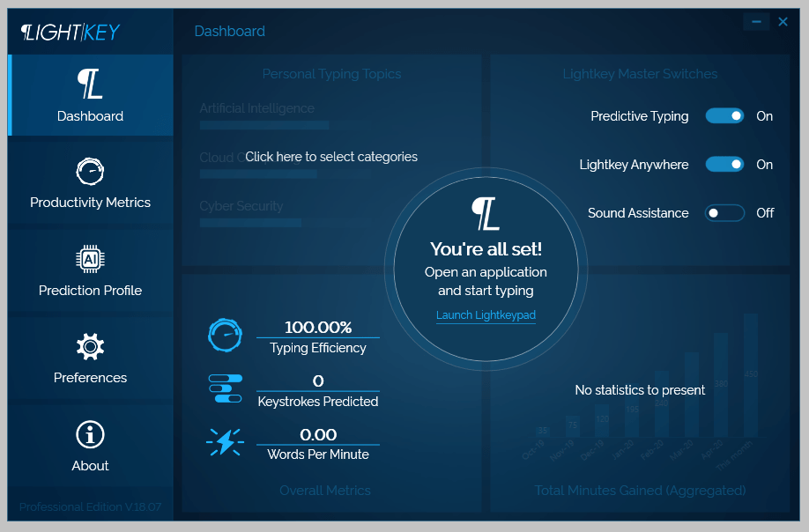This screenshot has height=532, width=809.
Task: Open the Productivity Metrics label
Action: click(90, 202)
